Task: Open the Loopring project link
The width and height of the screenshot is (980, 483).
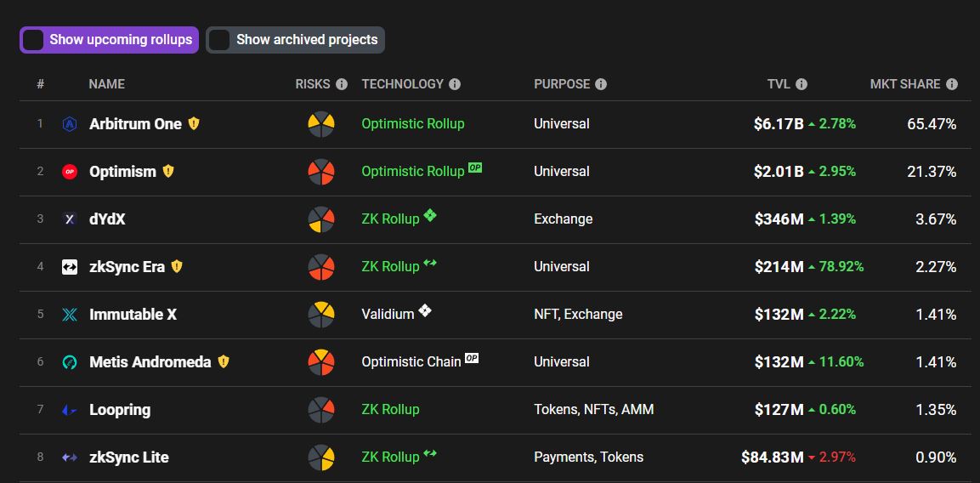Action: [120, 410]
